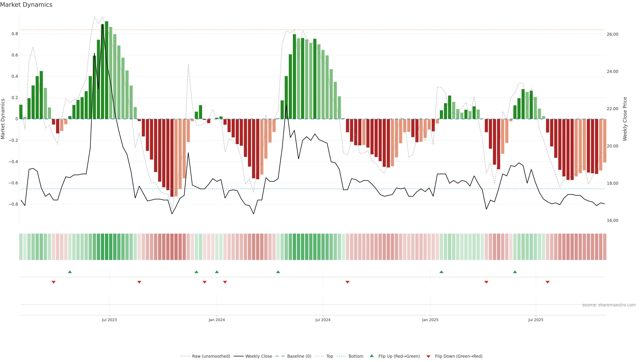
Task: Click the green triangle icon in the legend
Action: pyautogui.click(x=372, y=356)
